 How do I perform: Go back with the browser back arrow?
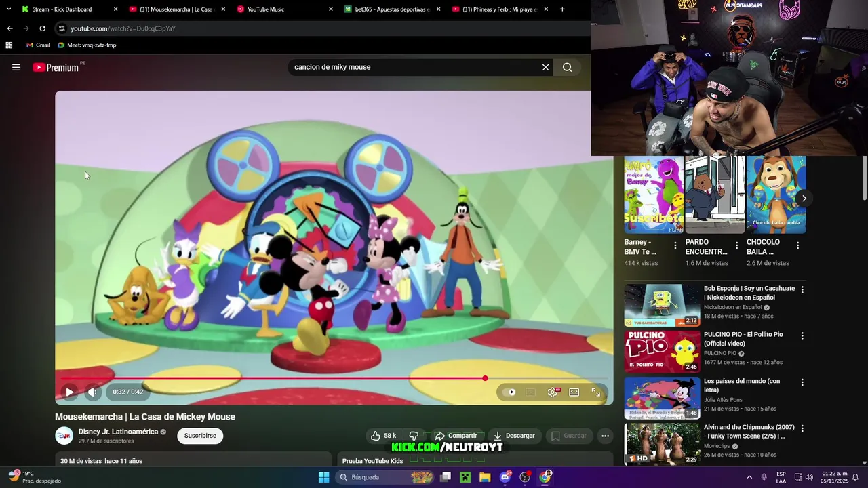9,28
